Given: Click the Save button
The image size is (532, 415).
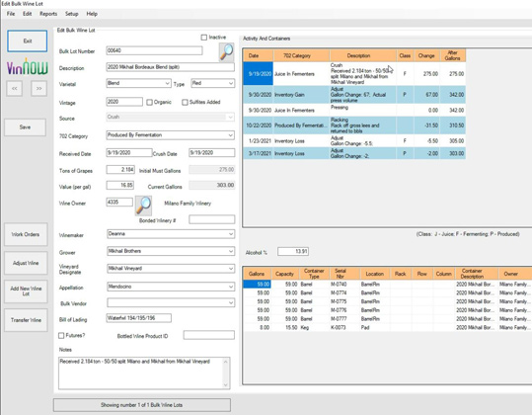Looking at the screenshot, I should (x=25, y=127).
